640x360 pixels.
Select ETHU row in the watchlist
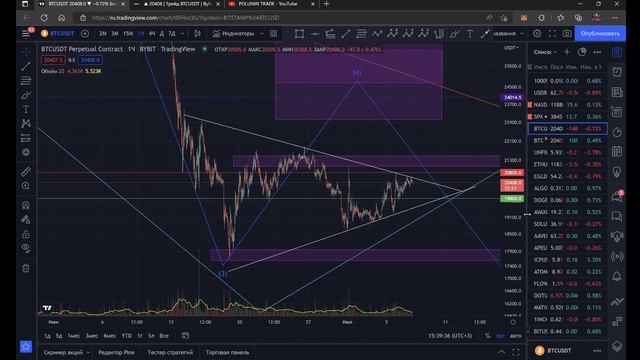pos(567,164)
